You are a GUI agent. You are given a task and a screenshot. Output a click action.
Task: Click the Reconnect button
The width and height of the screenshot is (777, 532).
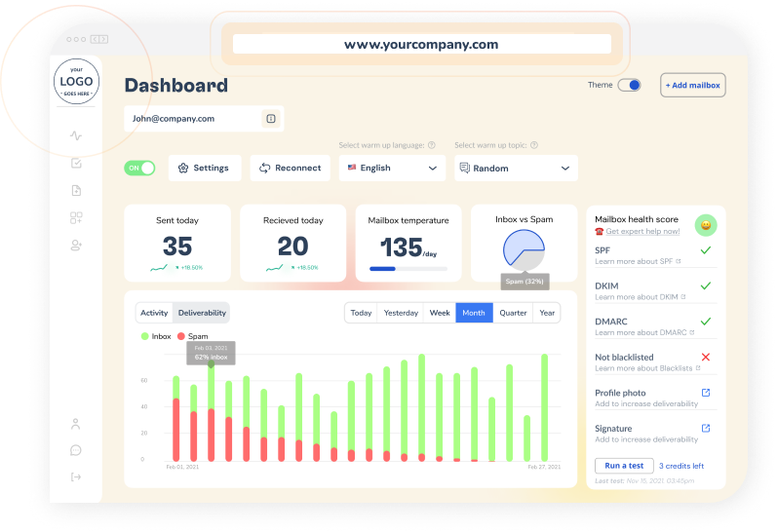pyautogui.click(x=290, y=168)
